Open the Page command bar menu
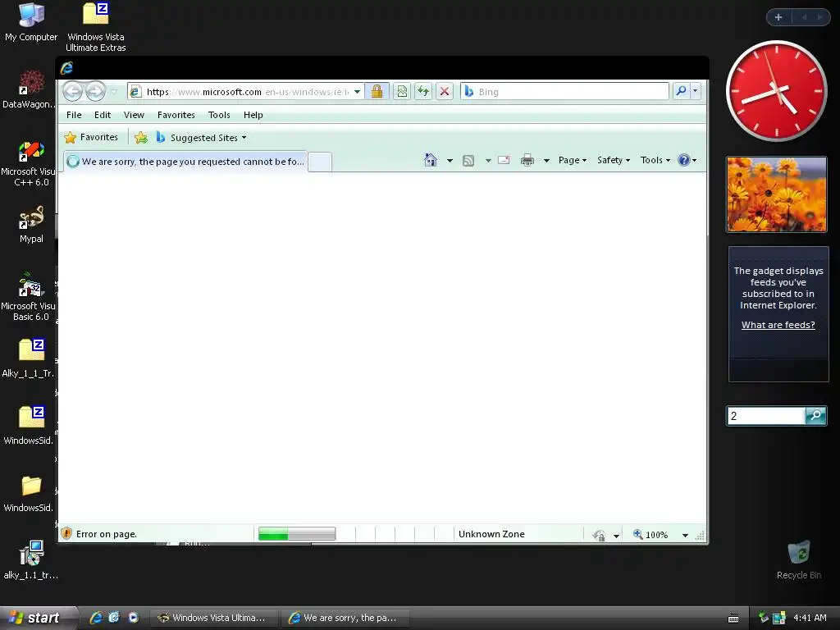Screen dimensions: 840x630 572,160
